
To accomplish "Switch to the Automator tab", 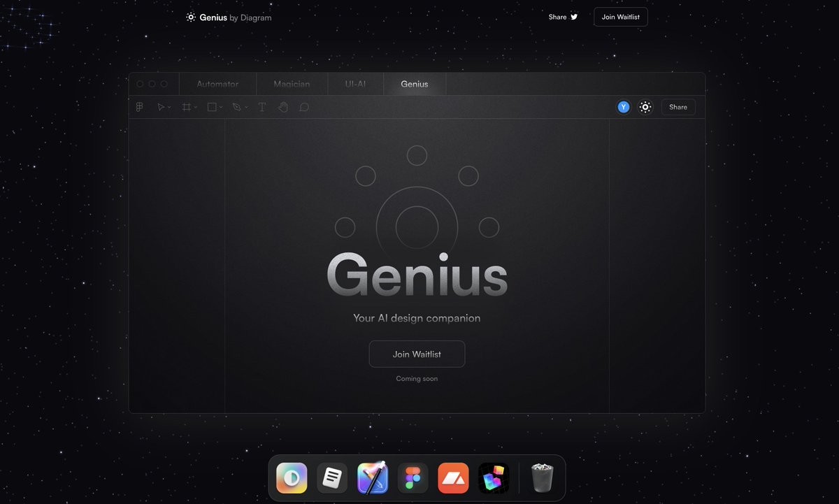I will pyautogui.click(x=217, y=84).
